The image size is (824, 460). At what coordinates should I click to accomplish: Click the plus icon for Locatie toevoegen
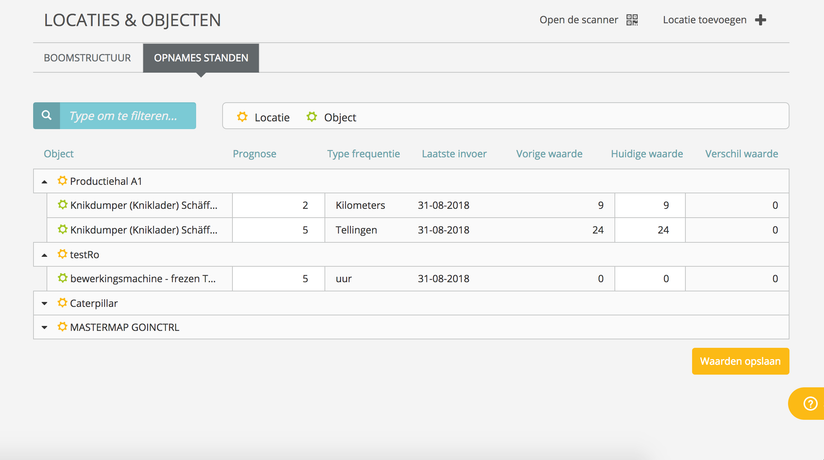tap(761, 20)
